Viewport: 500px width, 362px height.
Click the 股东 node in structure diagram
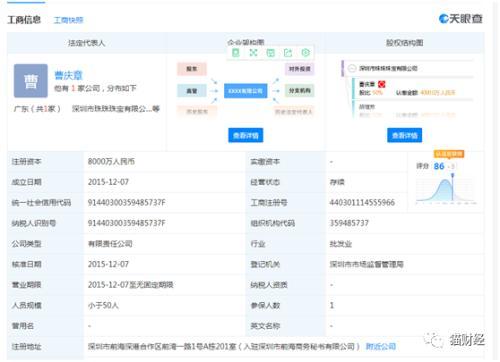click(192, 69)
